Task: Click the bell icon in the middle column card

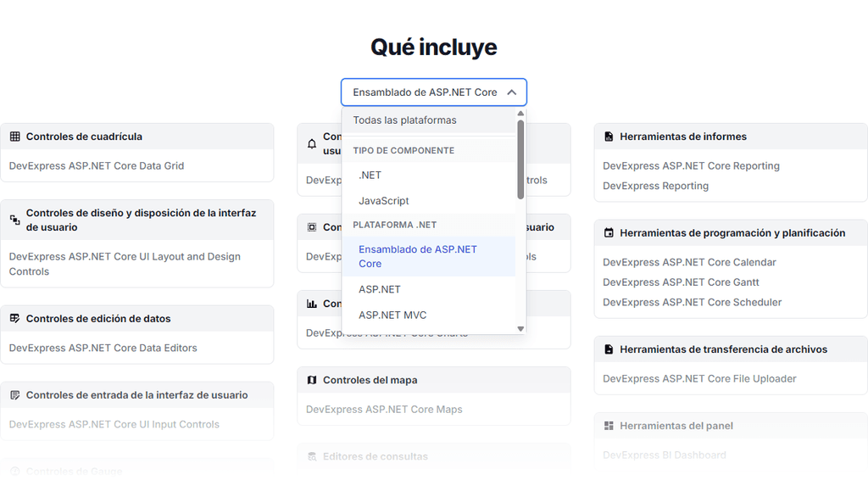Action: [312, 144]
